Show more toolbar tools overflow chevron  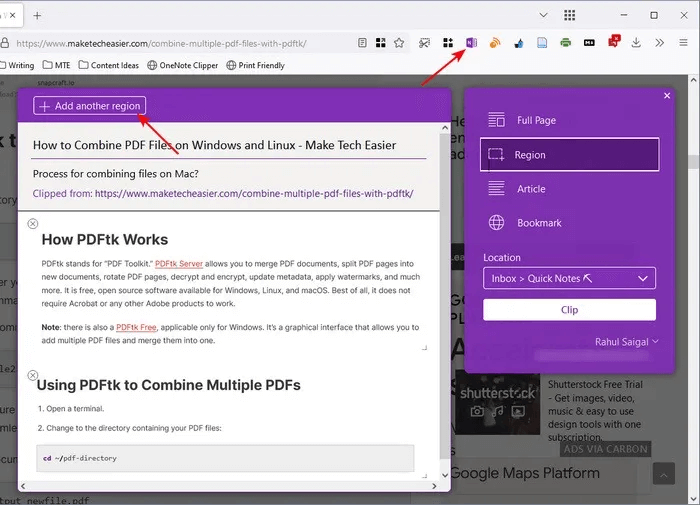660,43
